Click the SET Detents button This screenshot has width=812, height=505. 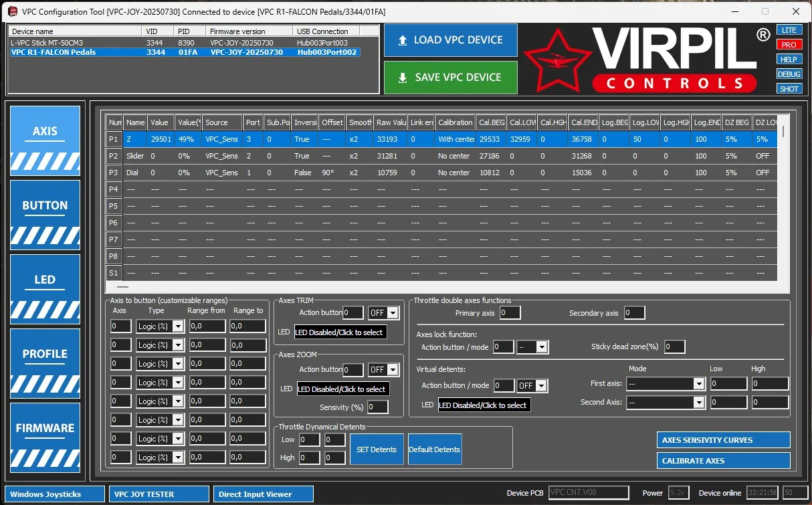(x=377, y=449)
